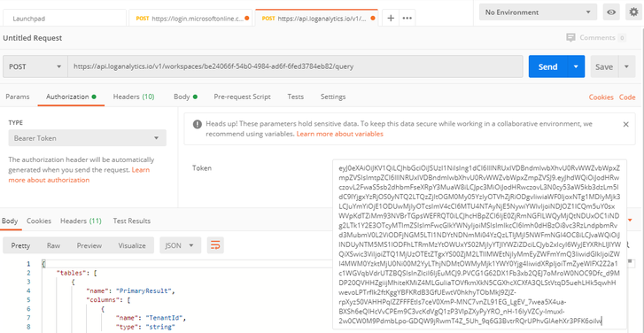Expand the Send button dropdown arrow
The image size is (644, 333).
[x=576, y=66]
